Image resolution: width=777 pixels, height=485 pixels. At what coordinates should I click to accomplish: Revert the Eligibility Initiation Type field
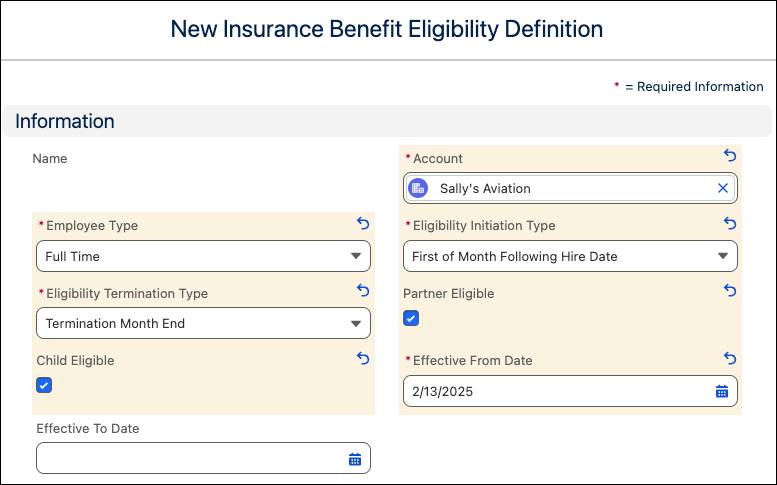[x=730, y=224]
